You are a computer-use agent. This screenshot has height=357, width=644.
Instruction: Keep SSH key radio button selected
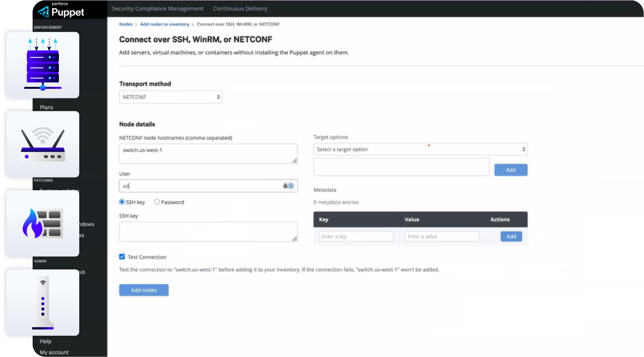121,202
